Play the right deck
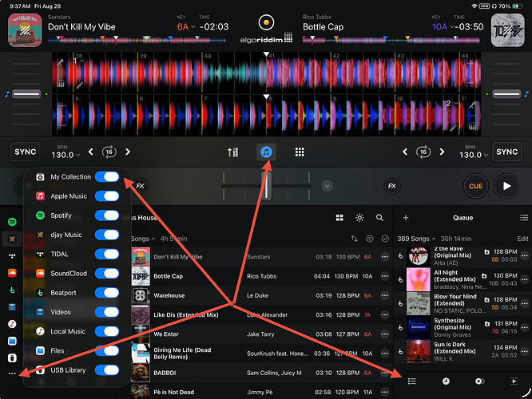 click(x=506, y=186)
